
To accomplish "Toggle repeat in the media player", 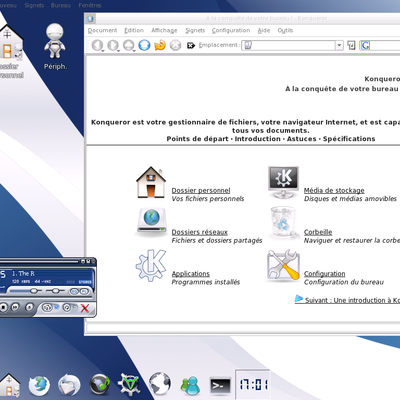I will 68,307.
